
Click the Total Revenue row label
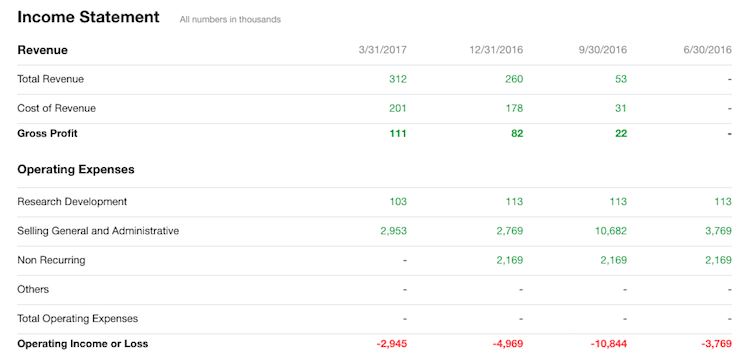coord(51,79)
